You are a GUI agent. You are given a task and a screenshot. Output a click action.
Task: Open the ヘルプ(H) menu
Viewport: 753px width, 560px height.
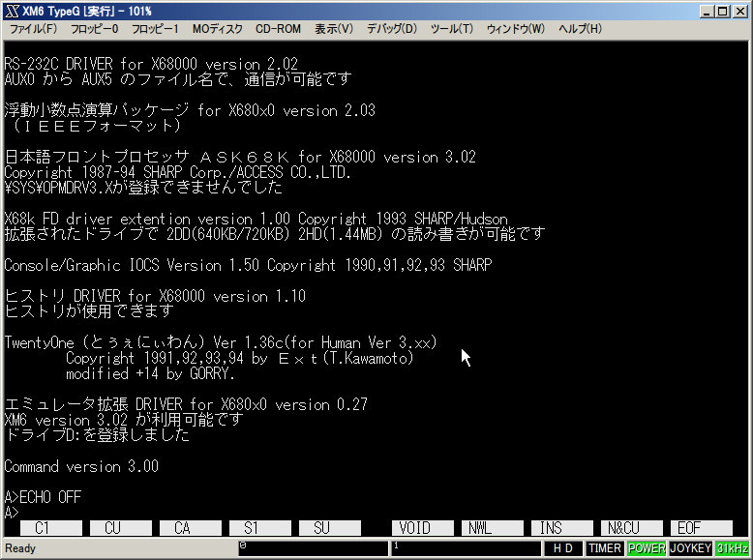click(x=580, y=29)
